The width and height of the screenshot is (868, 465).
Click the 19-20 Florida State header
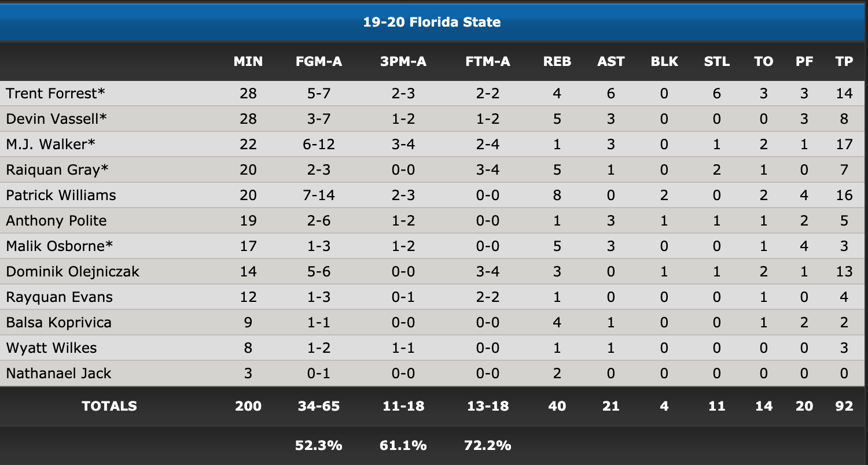click(x=432, y=23)
